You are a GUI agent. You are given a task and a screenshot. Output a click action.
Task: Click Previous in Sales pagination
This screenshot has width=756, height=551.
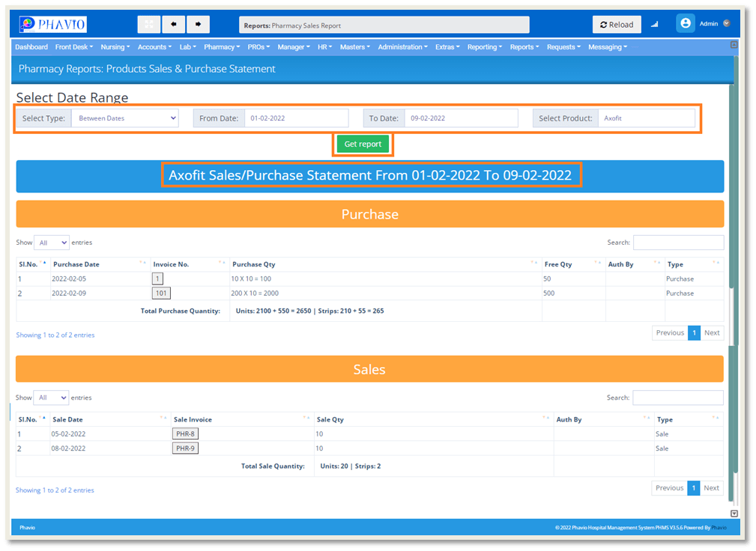(x=669, y=488)
